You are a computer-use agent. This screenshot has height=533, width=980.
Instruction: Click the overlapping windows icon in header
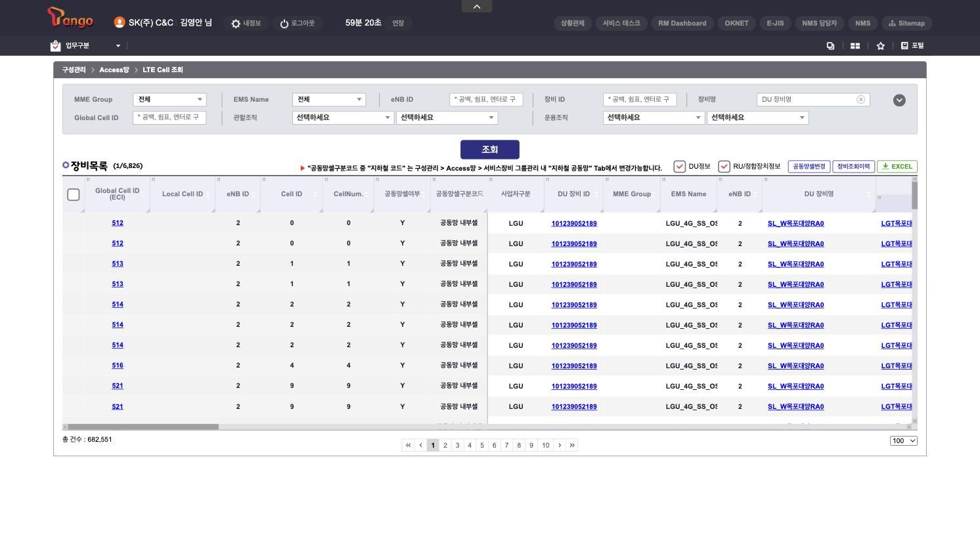(830, 46)
